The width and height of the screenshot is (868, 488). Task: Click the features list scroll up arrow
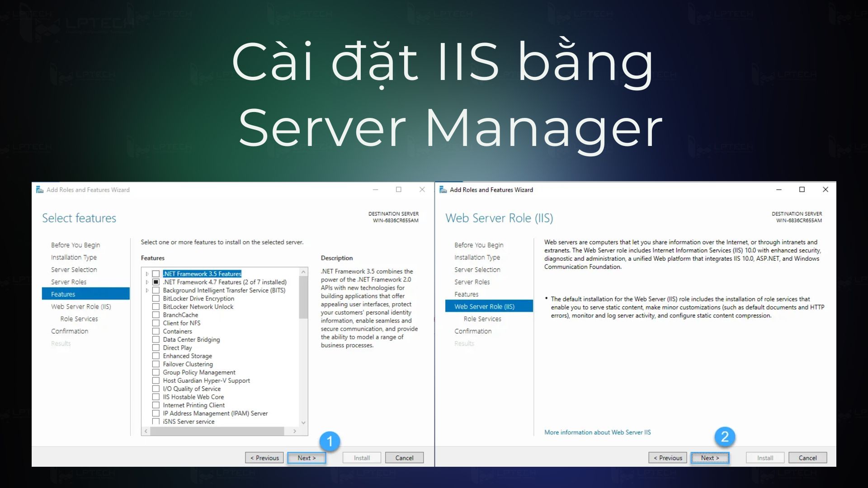303,272
